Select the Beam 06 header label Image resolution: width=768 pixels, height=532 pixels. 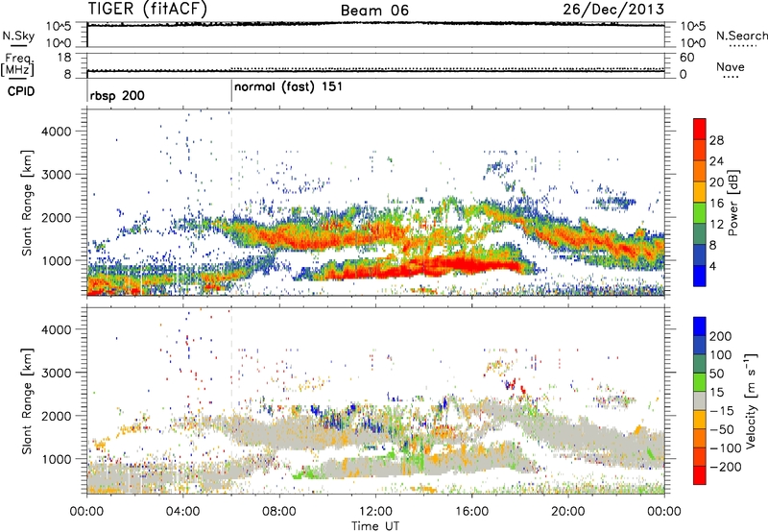(x=374, y=11)
